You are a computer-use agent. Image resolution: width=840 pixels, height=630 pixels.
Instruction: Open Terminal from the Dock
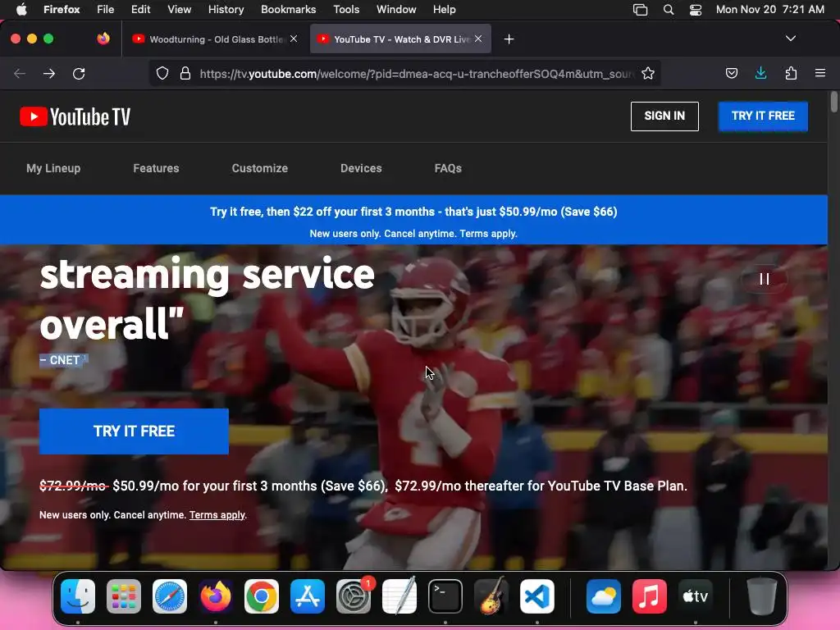445,596
